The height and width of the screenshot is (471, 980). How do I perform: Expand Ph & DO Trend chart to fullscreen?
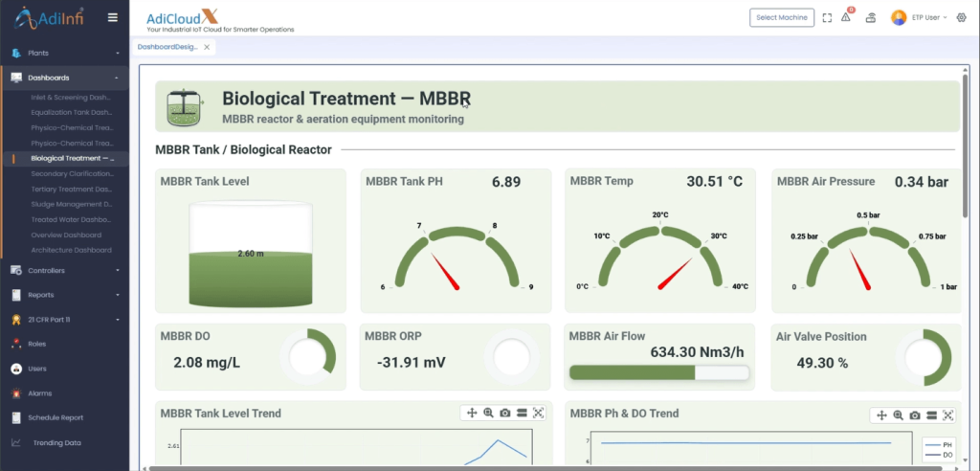pyautogui.click(x=948, y=415)
